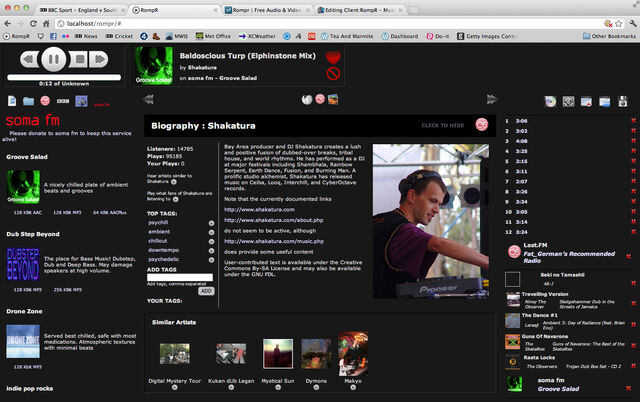The width and height of the screenshot is (640, 402).
Task: Open the file list icon in the left panel
Action: coord(12,100)
